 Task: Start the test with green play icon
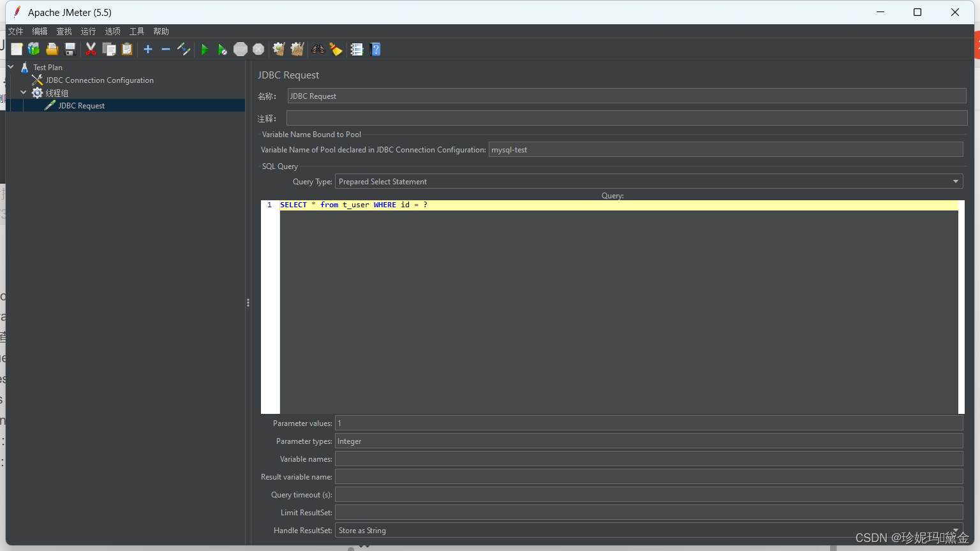point(205,49)
